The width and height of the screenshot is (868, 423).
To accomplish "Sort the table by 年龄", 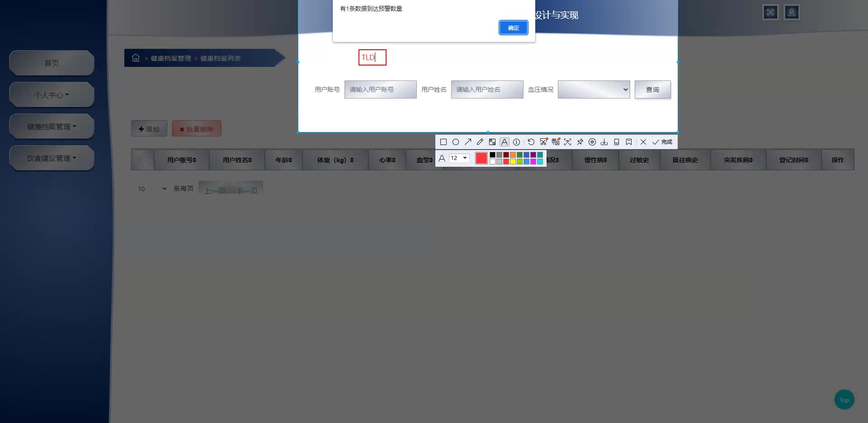I will point(284,160).
